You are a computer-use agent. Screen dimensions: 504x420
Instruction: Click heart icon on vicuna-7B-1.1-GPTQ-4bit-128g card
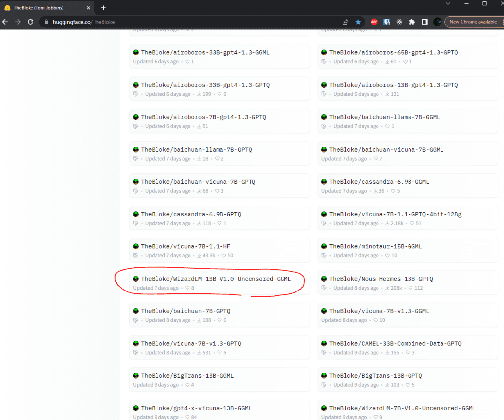point(412,223)
